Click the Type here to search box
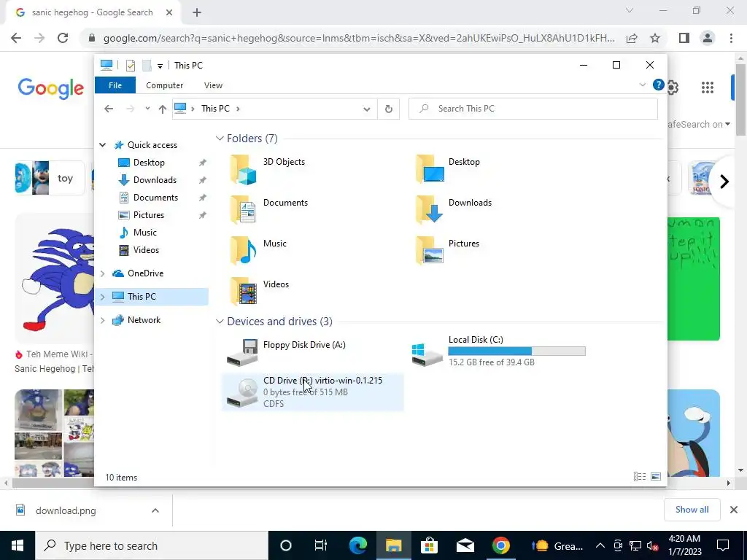 click(x=152, y=545)
